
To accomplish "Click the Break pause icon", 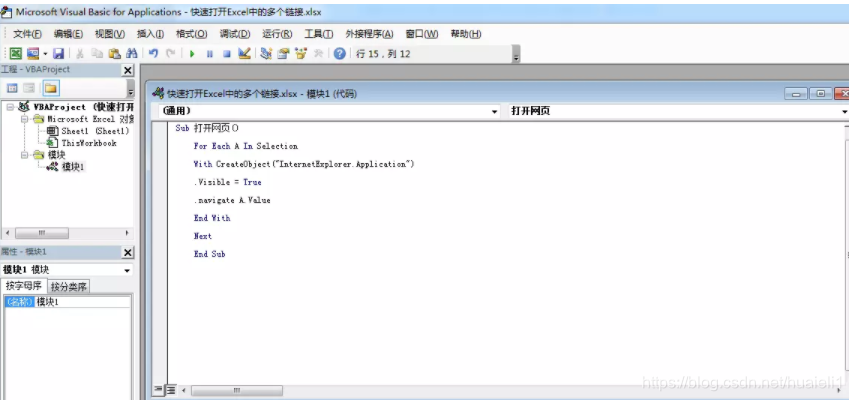I will 209,54.
